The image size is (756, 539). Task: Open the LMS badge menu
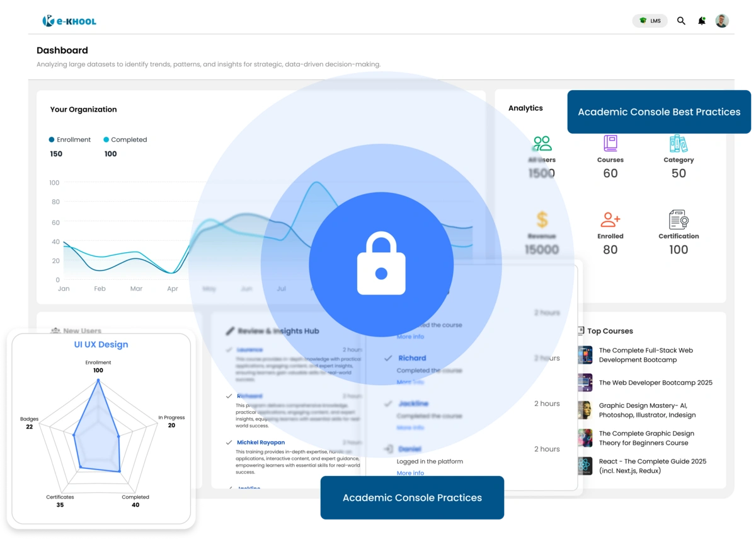point(650,20)
